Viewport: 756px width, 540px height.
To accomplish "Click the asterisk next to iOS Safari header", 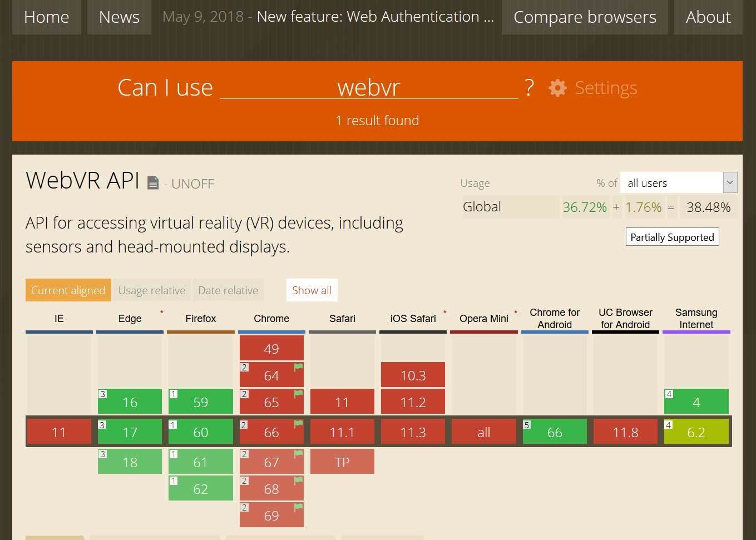I will (445, 313).
